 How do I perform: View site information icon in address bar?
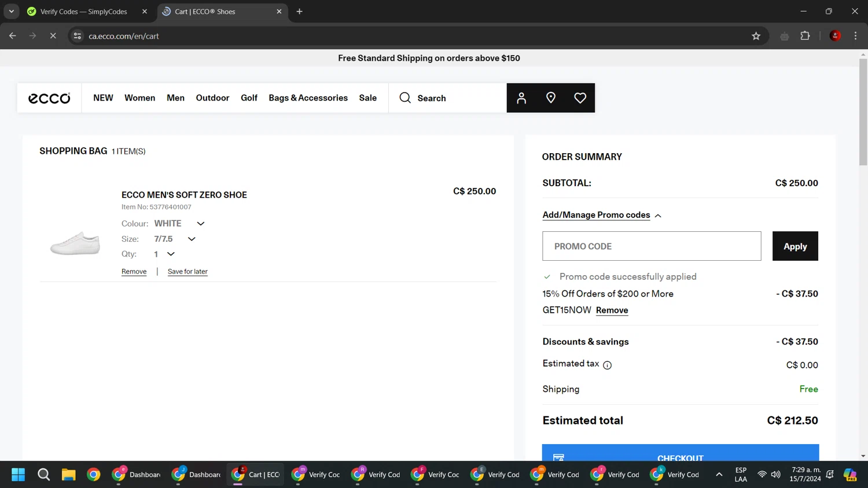click(x=78, y=36)
